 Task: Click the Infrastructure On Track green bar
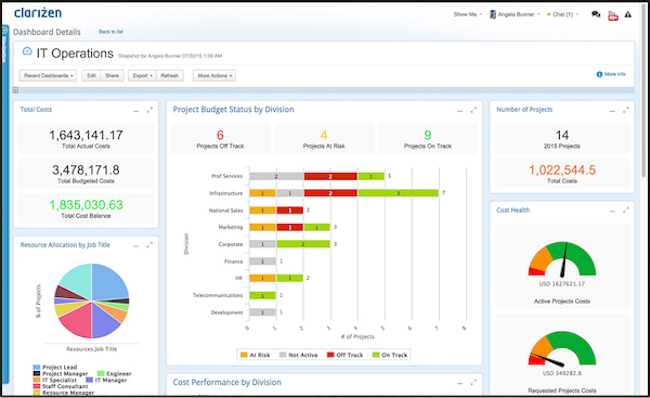click(398, 193)
